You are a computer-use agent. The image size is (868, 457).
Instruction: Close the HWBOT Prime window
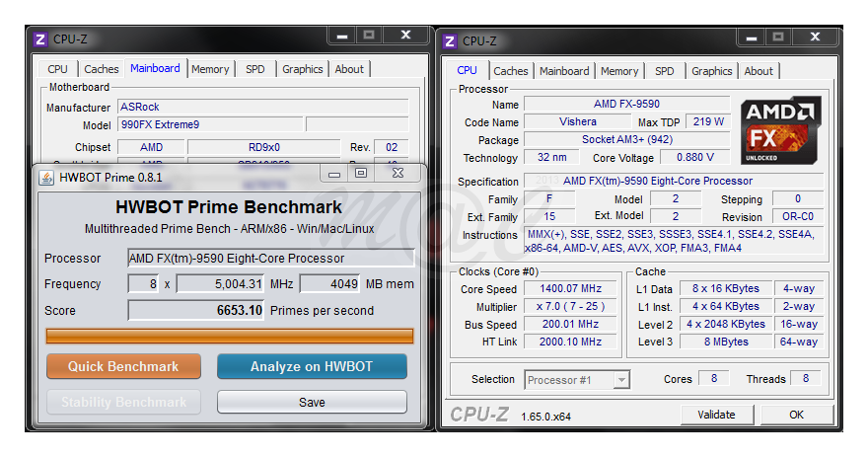click(398, 174)
